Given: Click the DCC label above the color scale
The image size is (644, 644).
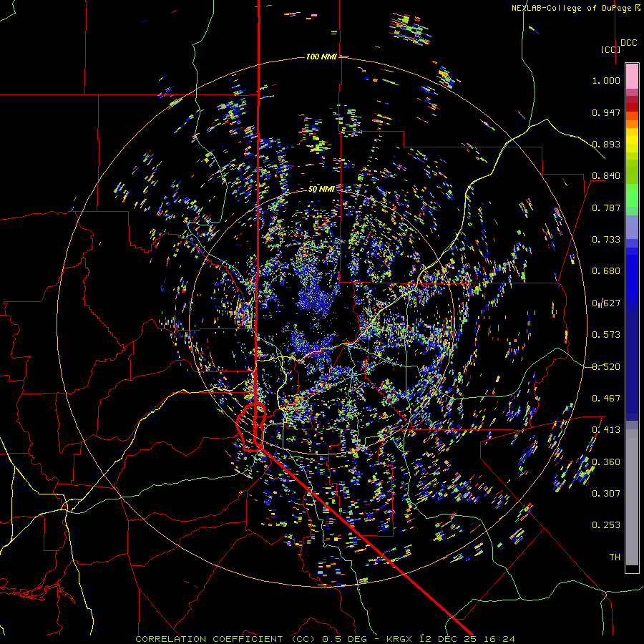Looking at the screenshot, I should [628, 43].
